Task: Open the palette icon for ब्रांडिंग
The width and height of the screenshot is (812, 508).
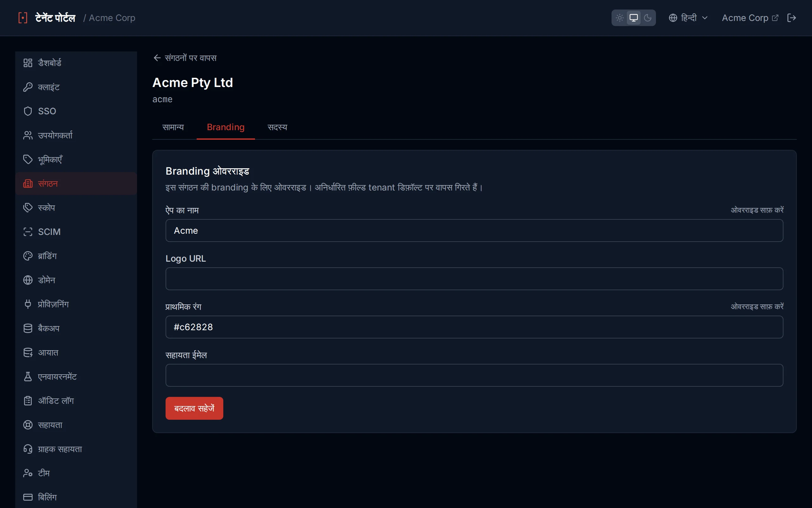Action: [x=28, y=256]
